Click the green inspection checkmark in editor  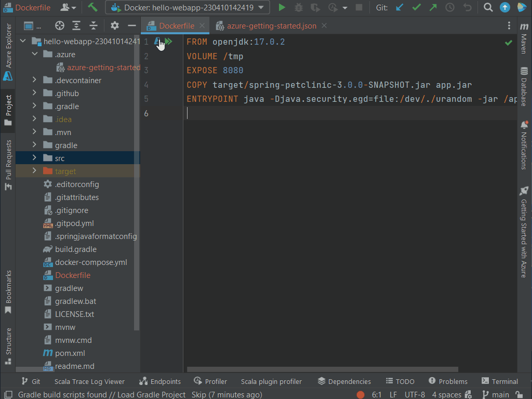508,43
